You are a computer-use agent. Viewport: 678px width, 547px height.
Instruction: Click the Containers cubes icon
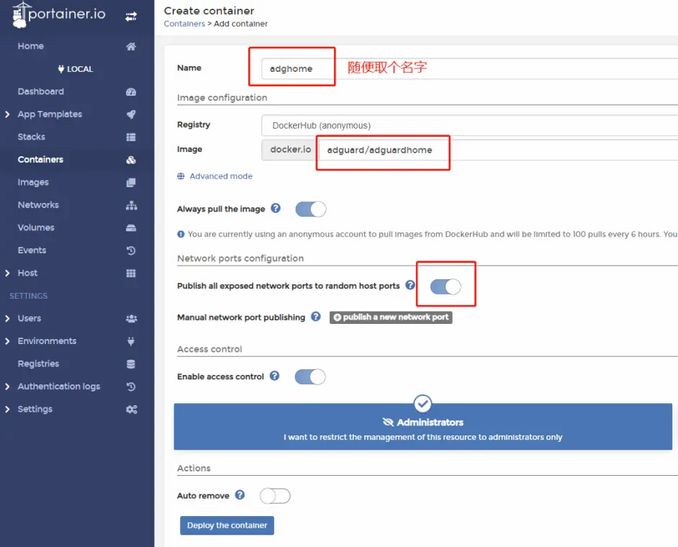(x=131, y=160)
